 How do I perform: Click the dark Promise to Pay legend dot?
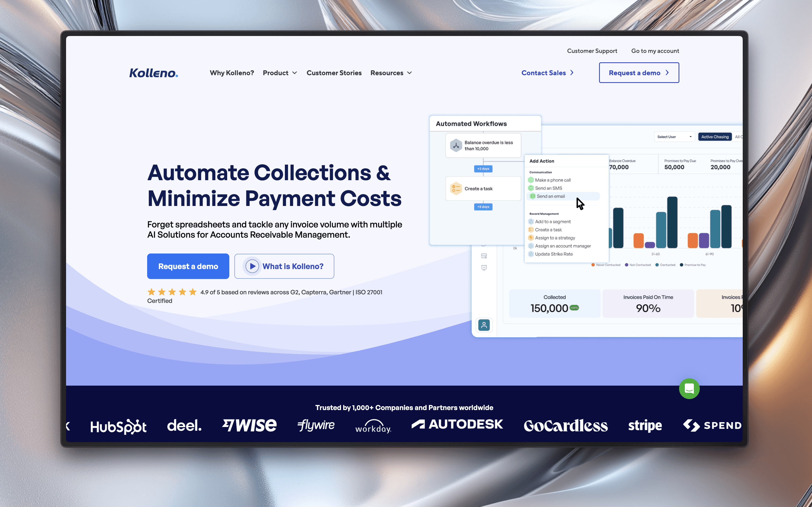point(681,265)
